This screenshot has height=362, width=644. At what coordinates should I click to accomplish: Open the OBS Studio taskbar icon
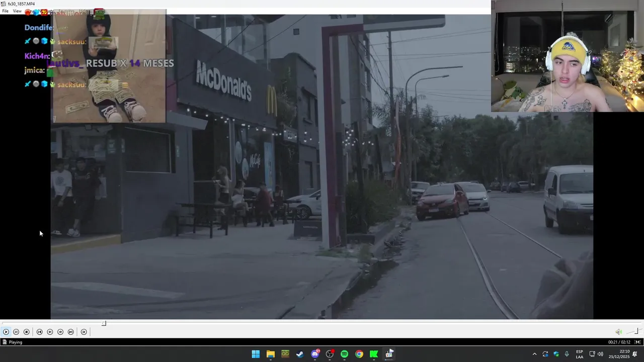click(x=330, y=354)
